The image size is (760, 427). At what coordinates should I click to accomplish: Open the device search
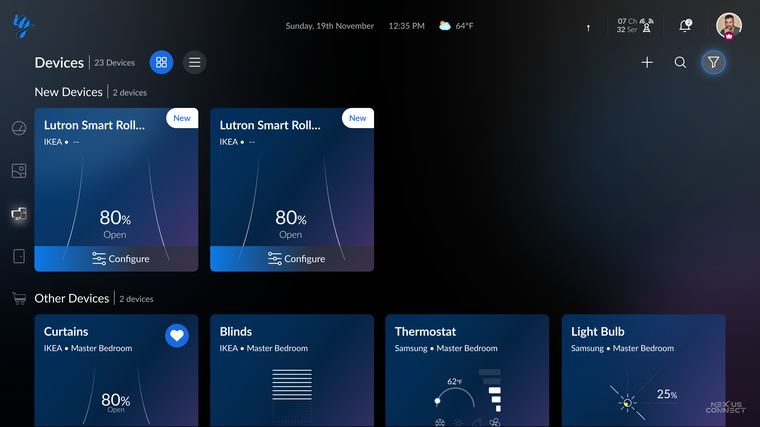pos(680,63)
